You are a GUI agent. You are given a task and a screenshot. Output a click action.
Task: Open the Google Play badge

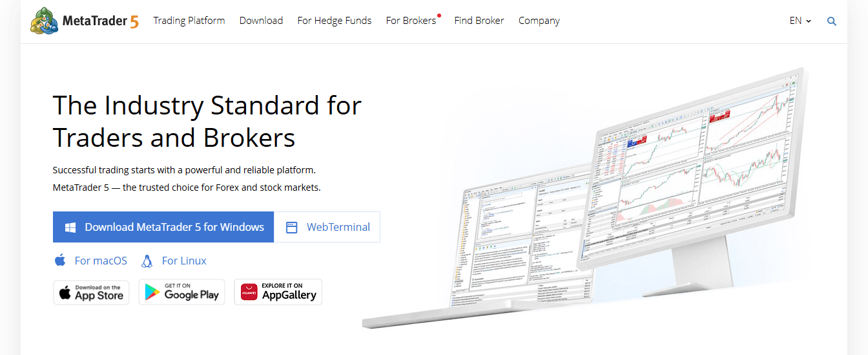(x=182, y=292)
